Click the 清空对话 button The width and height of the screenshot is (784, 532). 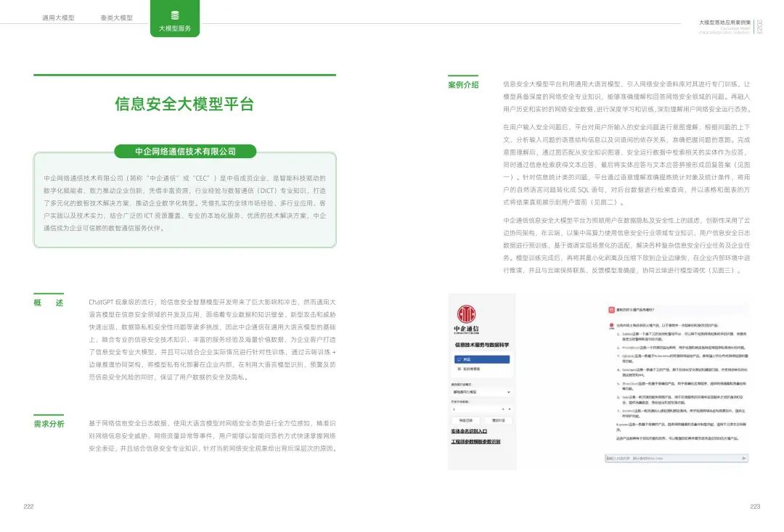coord(499,420)
